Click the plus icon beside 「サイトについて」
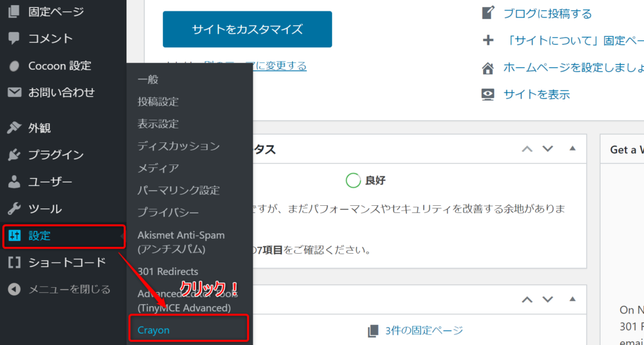Screen dimensions: 644x345 click(x=487, y=41)
